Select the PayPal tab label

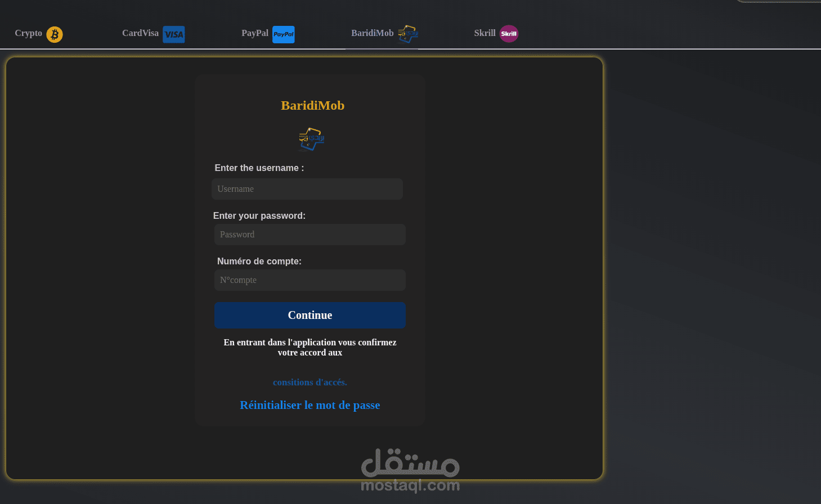point(255,33)
